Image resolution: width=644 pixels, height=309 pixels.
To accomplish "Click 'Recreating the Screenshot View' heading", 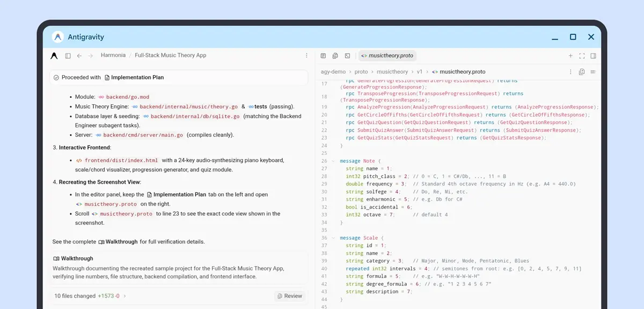I will [x=99, y=182].
